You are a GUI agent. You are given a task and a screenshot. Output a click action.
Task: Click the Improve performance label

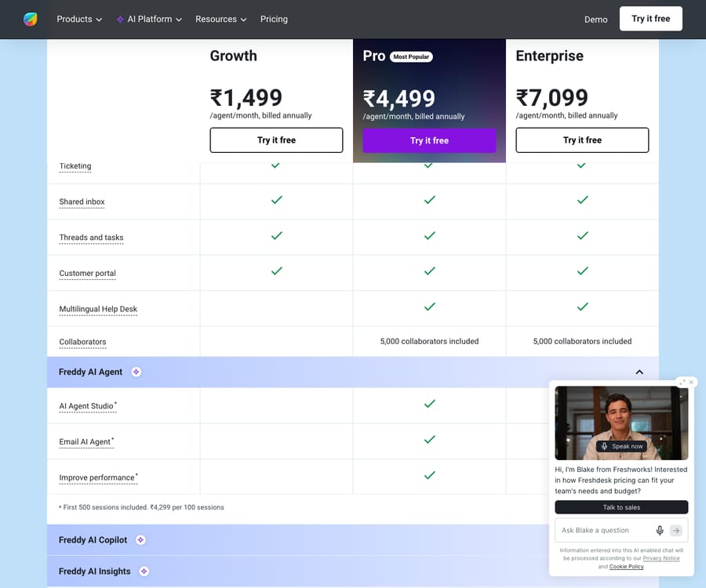(98, 477)
